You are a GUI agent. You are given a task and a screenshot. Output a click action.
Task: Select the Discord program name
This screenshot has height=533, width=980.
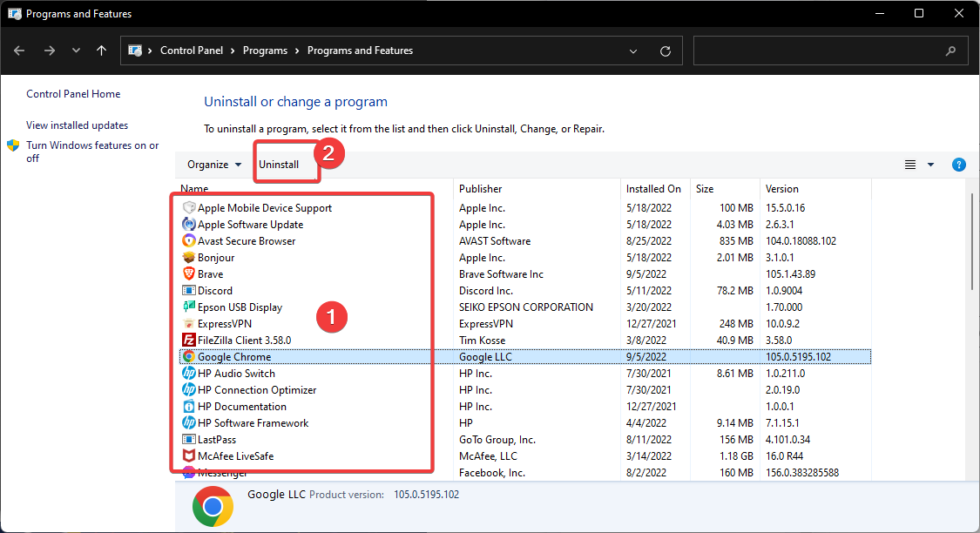[215, 291]
